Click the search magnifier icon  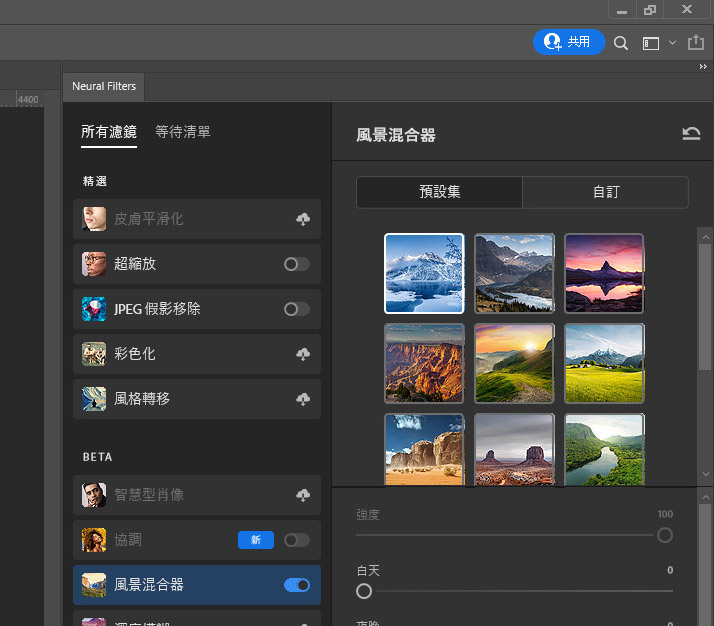[621, 43]
